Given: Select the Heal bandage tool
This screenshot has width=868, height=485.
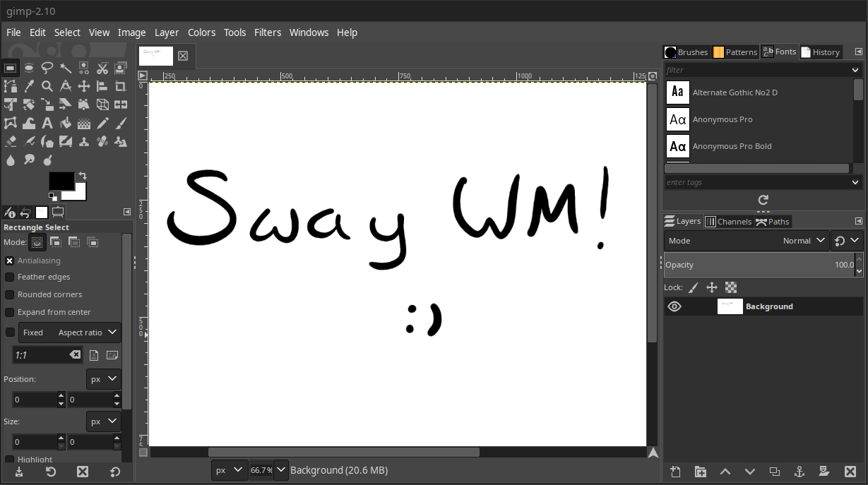Looking at the screenshot, I should click(x=102, y=141).
